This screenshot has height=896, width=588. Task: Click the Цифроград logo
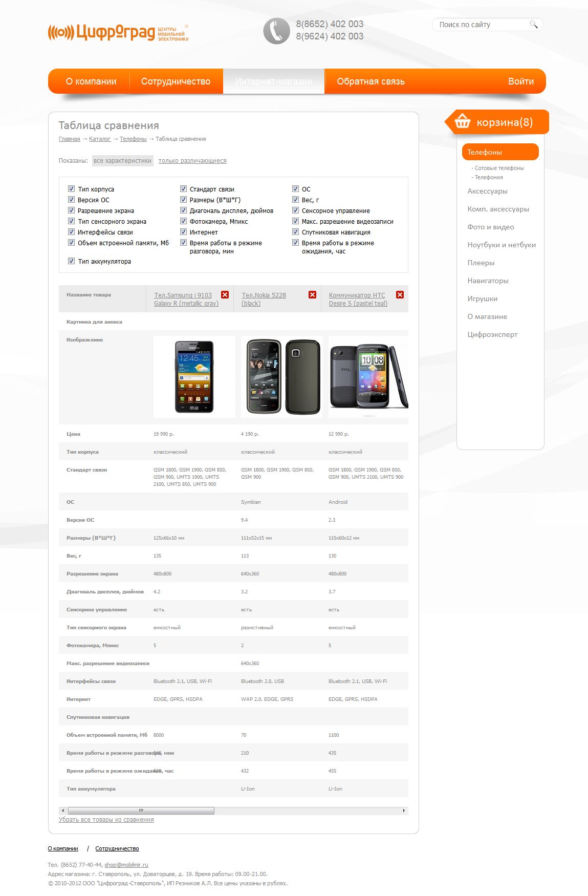(118, 32)
